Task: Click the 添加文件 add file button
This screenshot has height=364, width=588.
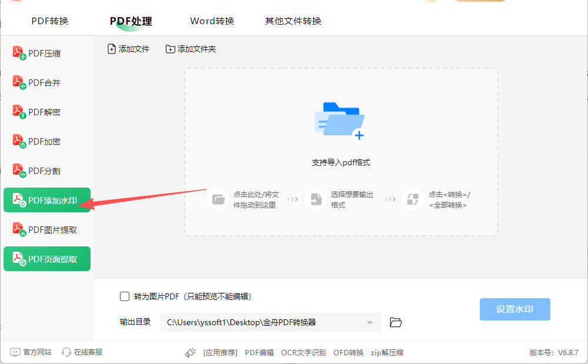Action: (129, 49)
